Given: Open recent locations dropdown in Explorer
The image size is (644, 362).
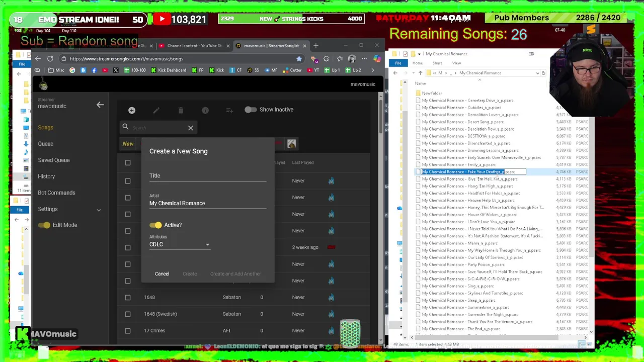Looking at the screenshot, I should pos(413,73).
